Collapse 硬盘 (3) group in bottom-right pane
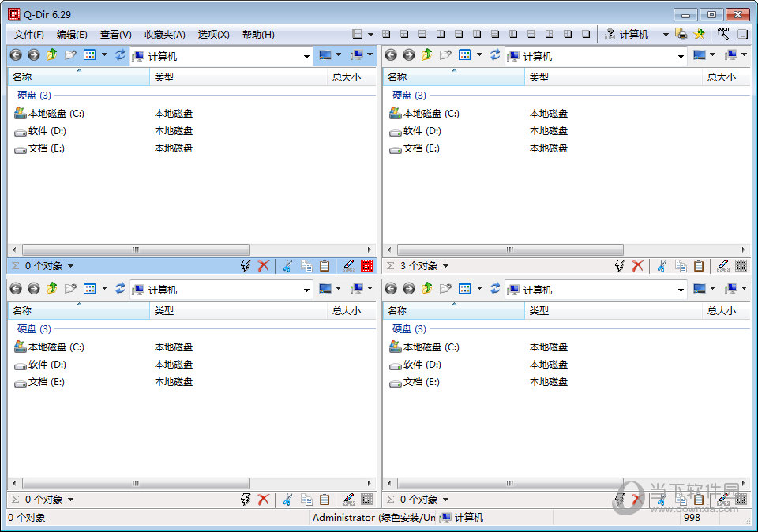This screenshot has width=758, height=532. pos(409,329)
